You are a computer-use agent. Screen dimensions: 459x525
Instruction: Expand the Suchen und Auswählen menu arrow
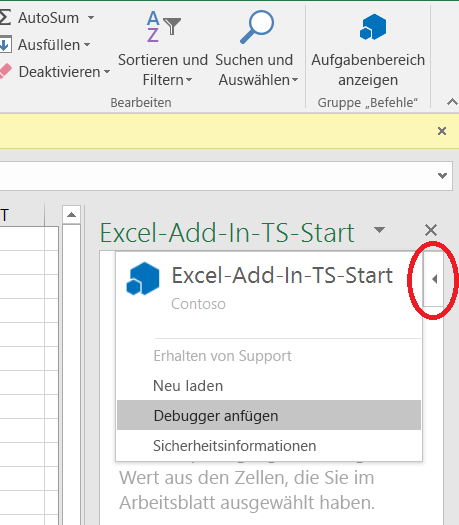(x=295, y=80)
